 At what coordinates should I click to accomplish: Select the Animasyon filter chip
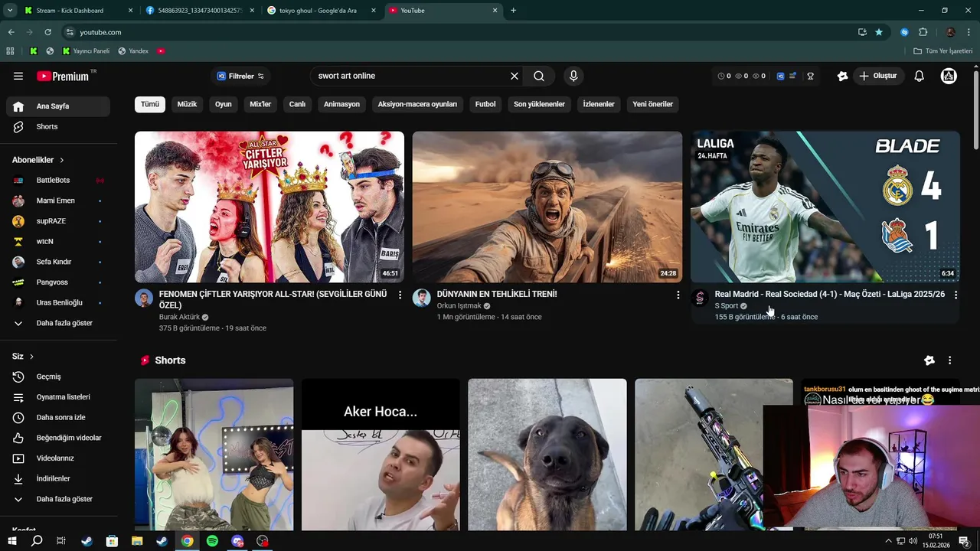[x=341, y=104]
